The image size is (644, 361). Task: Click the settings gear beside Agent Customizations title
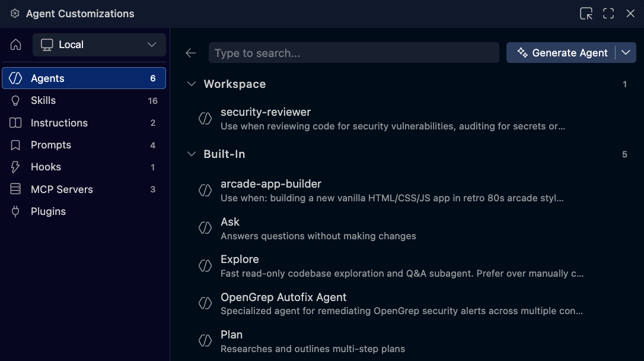point(15,13)
